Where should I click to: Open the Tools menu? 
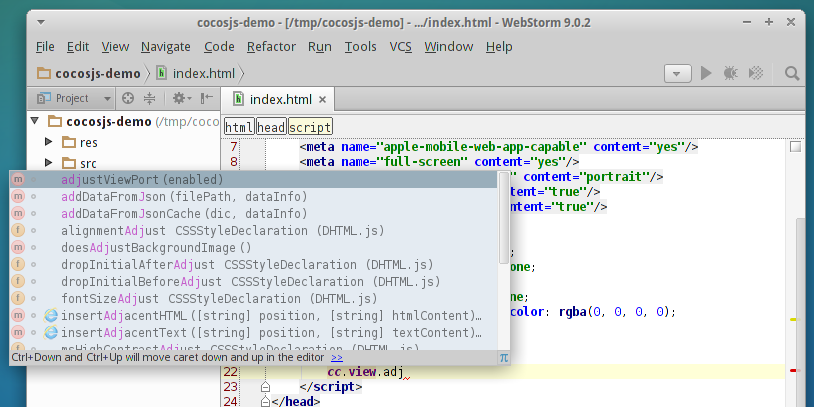pos(360,47)
